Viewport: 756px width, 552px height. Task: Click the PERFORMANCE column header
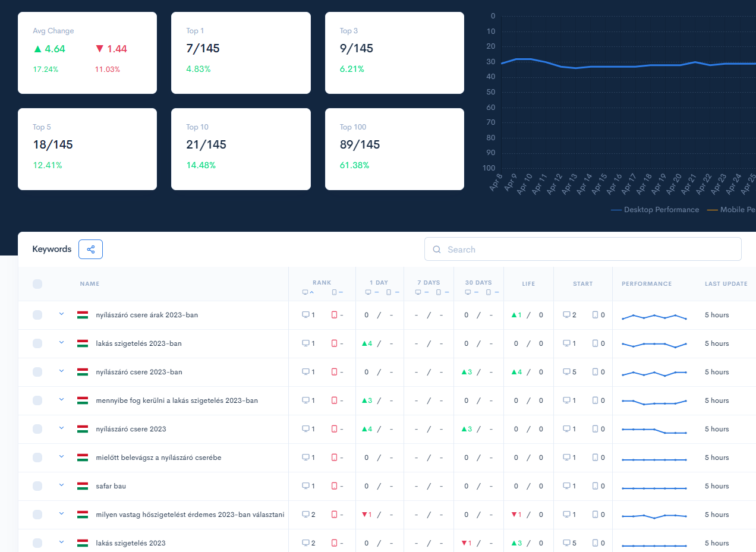pos(647,284)
